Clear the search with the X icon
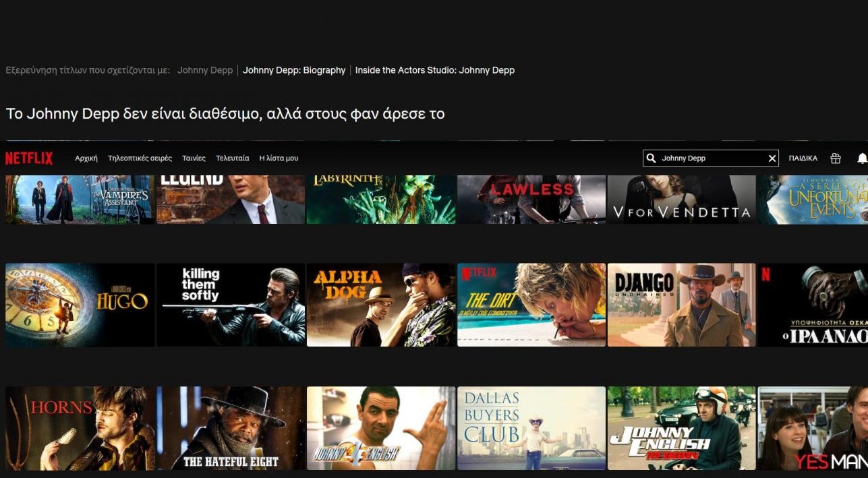 tap(772, 158)
